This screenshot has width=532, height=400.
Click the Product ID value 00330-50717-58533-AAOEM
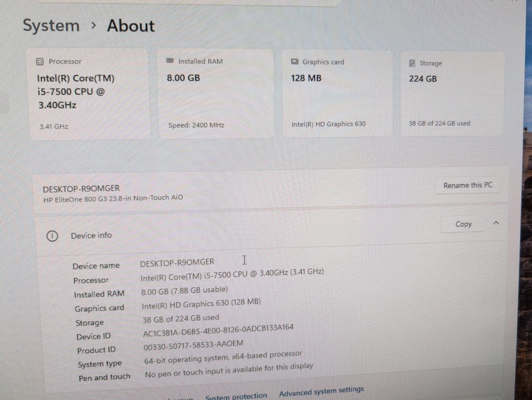point(193,345)
